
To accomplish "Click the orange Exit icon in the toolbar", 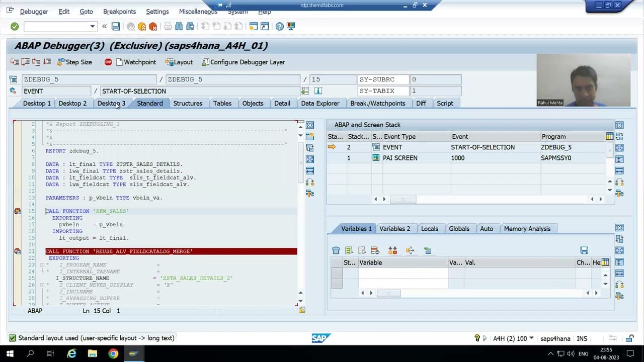I will click(142, 26).
